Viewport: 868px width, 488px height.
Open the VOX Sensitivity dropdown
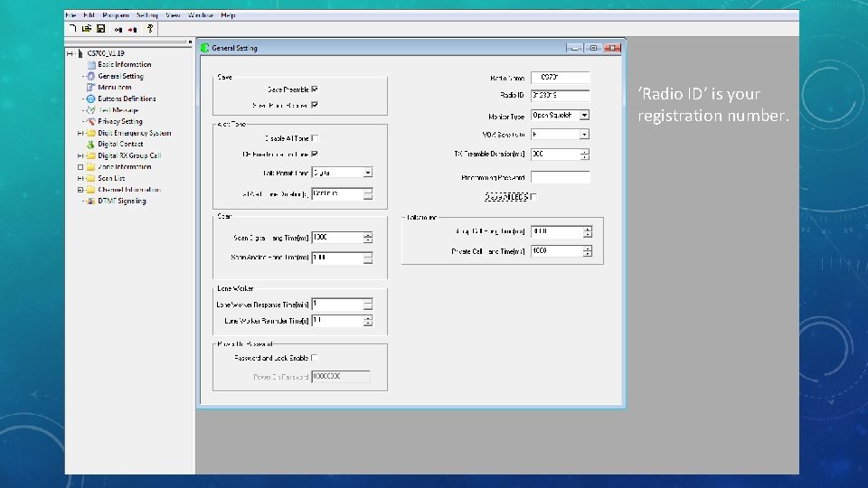point(584,134)
